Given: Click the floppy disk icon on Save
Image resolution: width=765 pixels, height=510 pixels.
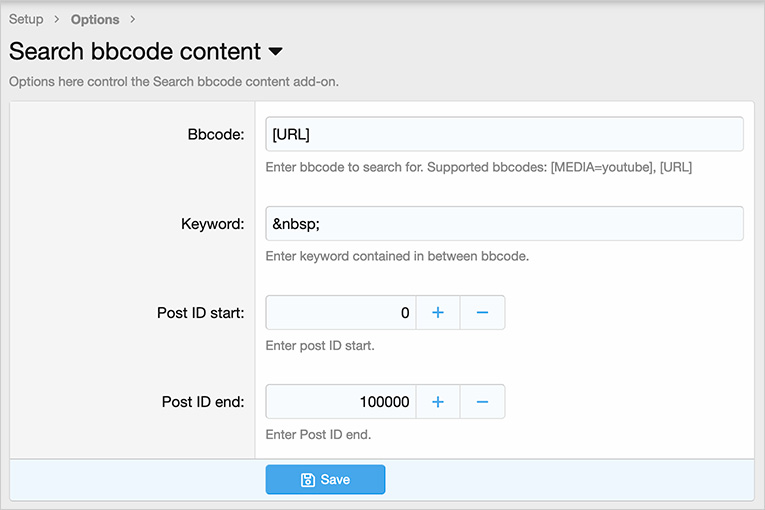Looking at the screenshot, I should coord(308,480).
